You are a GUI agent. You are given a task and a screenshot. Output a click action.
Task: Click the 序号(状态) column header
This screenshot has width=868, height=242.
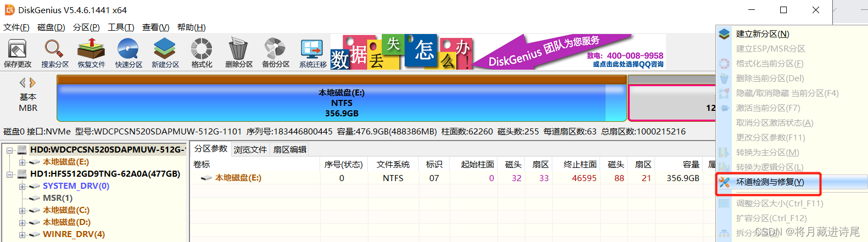pyautogui.click(x=343, y=164)
